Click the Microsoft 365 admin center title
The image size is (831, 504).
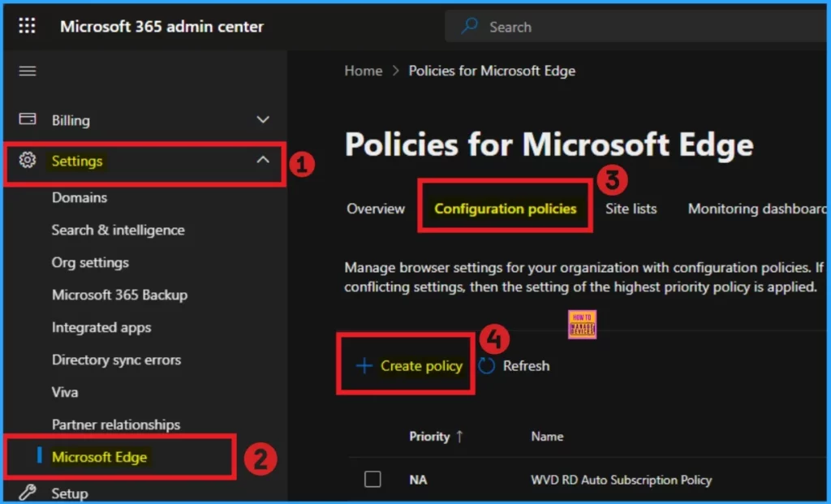[161, 26]
